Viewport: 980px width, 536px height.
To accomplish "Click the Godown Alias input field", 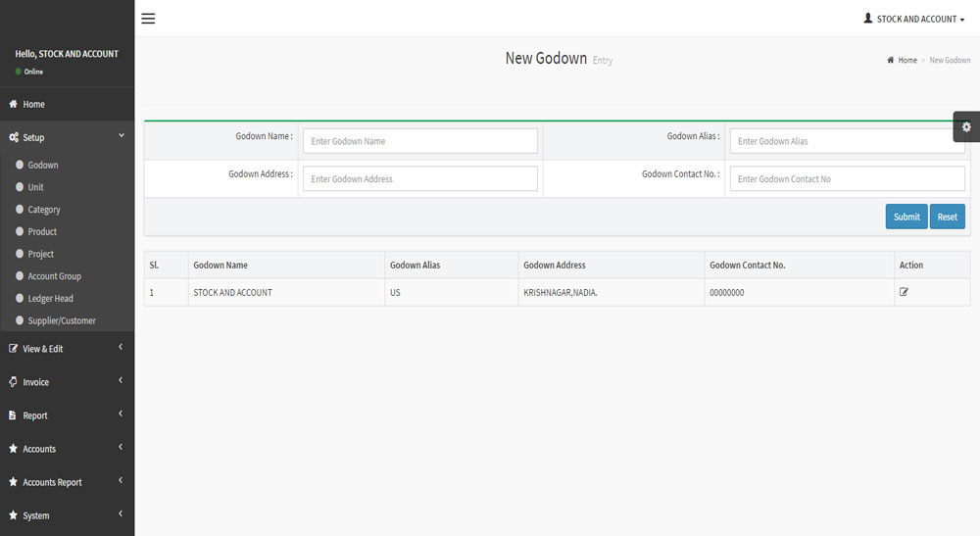I will tap(848, 141).
